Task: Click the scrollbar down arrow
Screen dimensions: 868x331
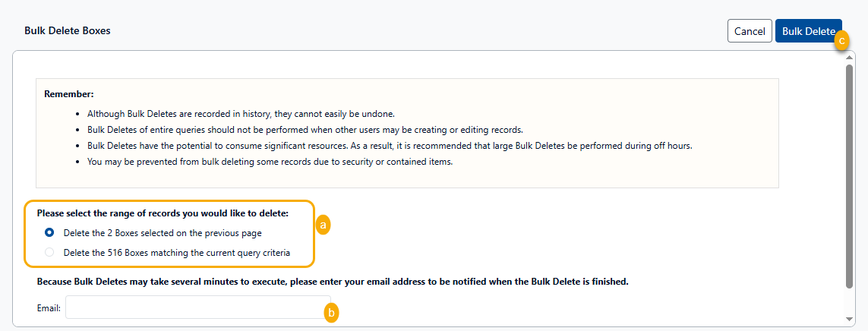Action: coord(850,319)
